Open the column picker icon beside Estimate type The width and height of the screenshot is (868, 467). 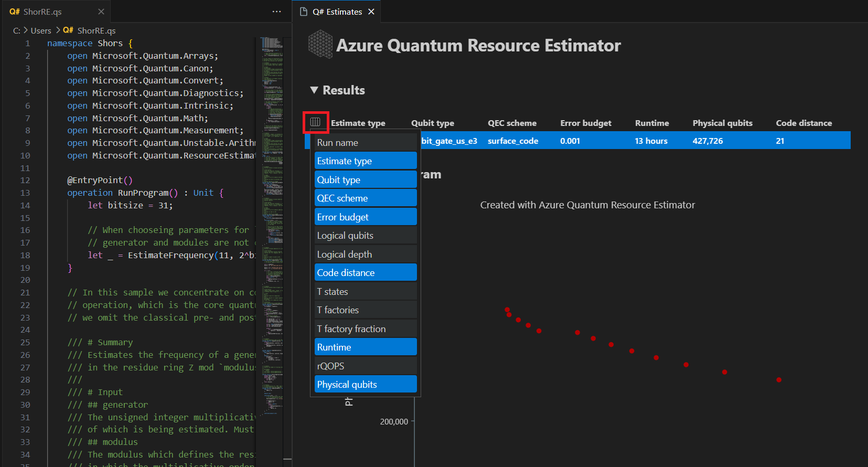315,122
